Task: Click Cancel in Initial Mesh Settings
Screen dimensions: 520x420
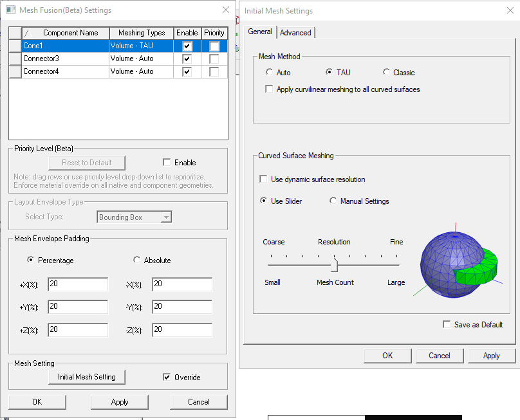Action: pos(440,356)
